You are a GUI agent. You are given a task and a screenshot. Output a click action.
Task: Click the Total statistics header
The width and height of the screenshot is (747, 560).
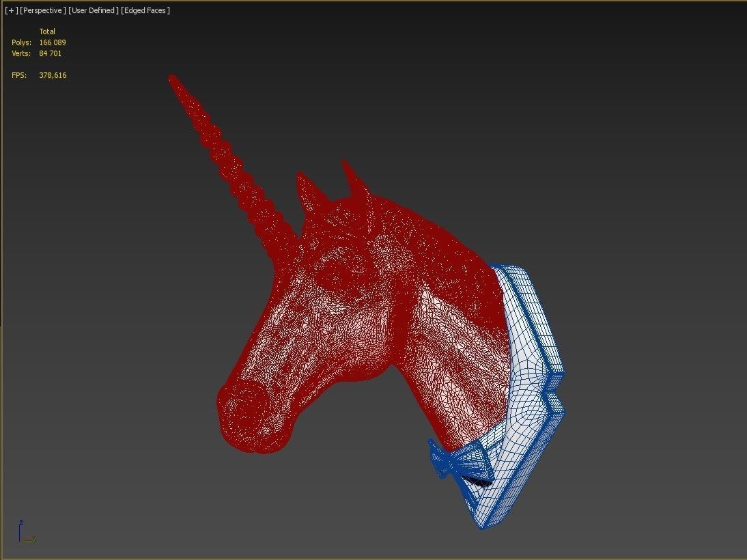tap(47, 31)
